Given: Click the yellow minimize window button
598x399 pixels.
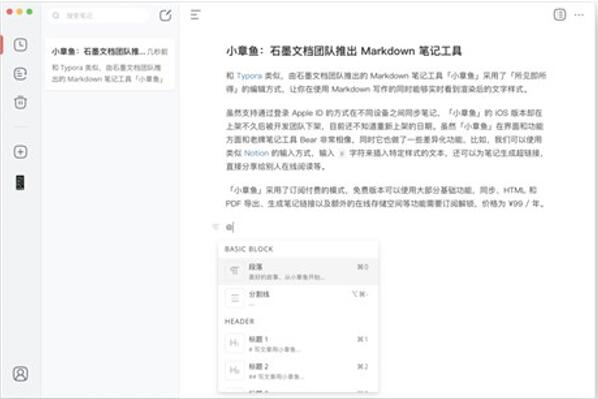Looking at the screenshot, I should point(19,12).
